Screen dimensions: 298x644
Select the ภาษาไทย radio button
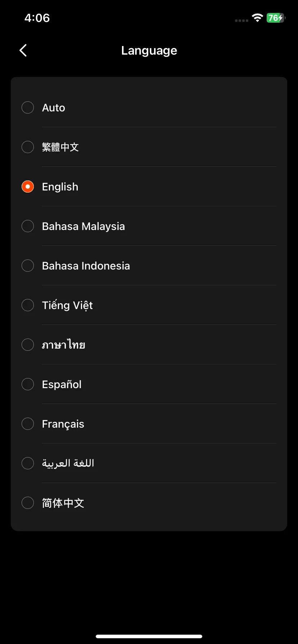point(28,345)
